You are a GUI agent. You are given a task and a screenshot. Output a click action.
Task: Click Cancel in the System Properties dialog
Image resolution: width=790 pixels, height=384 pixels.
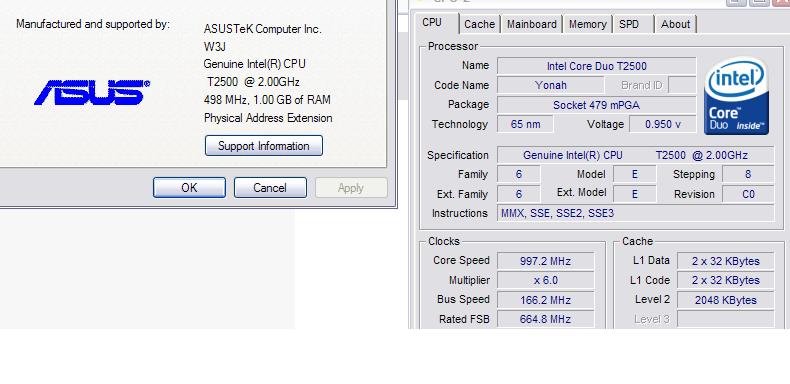click(270, 187)
